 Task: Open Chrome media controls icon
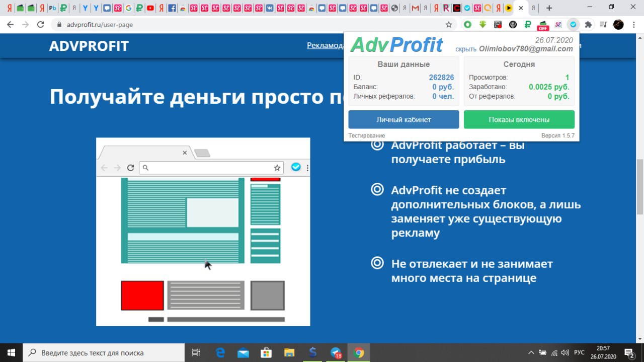tap(603, 24)
